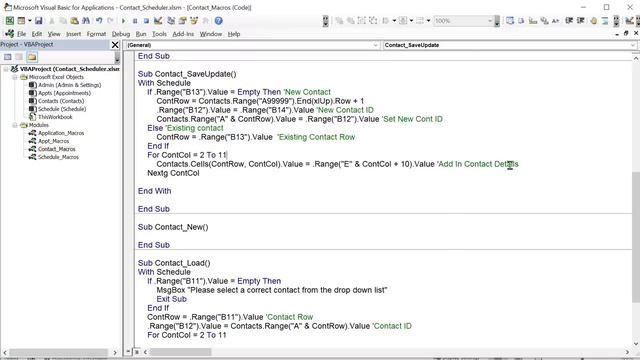Select the Application_Macros module
Viewport: 640px width, 360px height.
point(61,133)
